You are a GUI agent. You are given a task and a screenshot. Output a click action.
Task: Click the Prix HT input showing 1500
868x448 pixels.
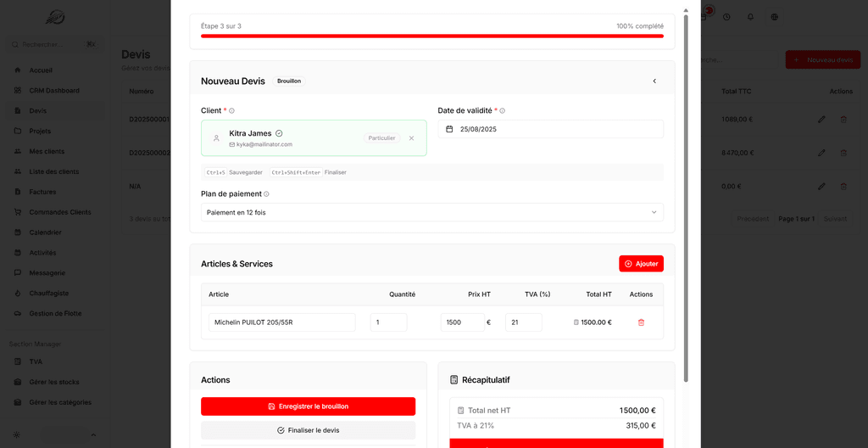click(462, 322)
